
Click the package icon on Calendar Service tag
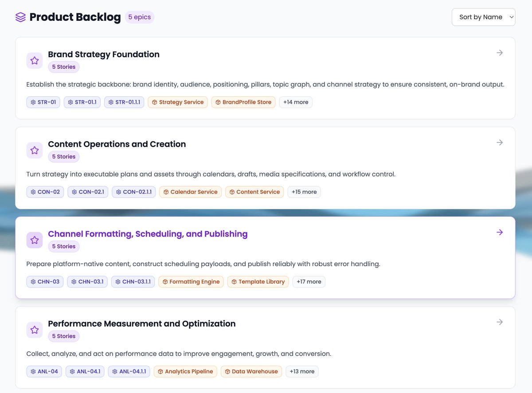coord(167,192)
